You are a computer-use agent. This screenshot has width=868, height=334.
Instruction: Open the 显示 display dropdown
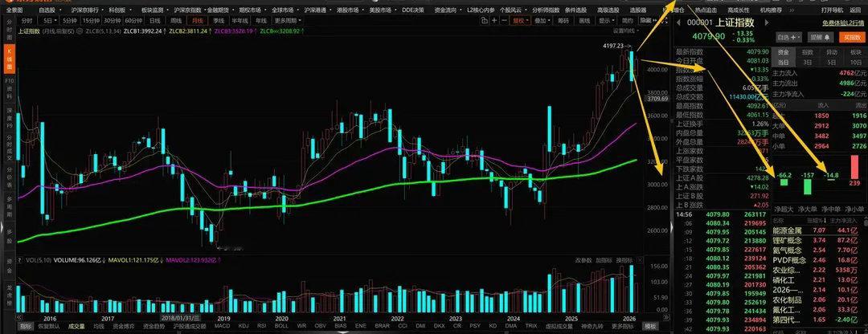click(x=606, y=20)
